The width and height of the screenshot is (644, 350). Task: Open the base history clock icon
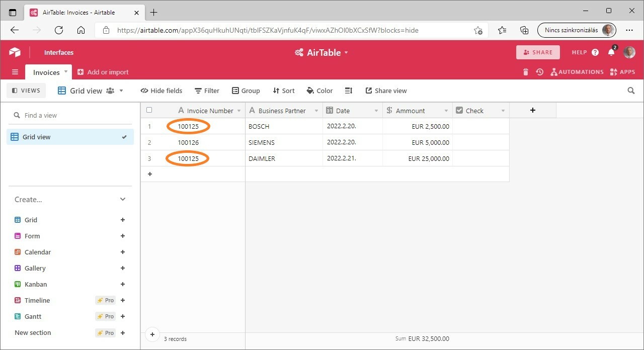tap(539, 72)
